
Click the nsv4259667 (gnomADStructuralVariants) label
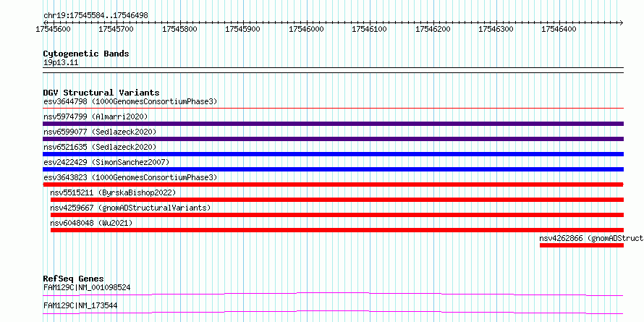pyautogui.click(x=130, y=208)
